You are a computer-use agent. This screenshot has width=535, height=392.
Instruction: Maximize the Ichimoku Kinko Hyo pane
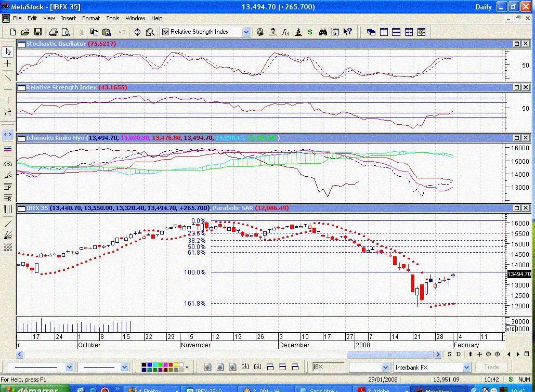coord(517,138)
